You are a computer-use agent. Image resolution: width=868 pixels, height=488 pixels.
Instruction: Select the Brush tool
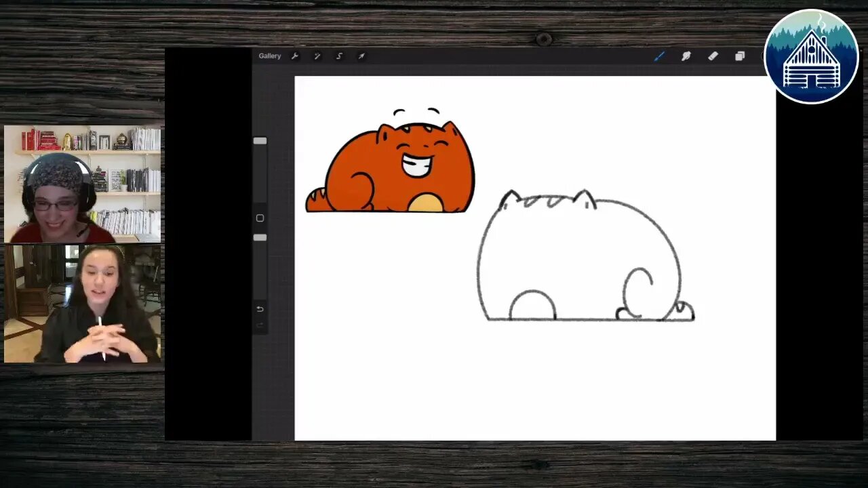tap(659, 56)
